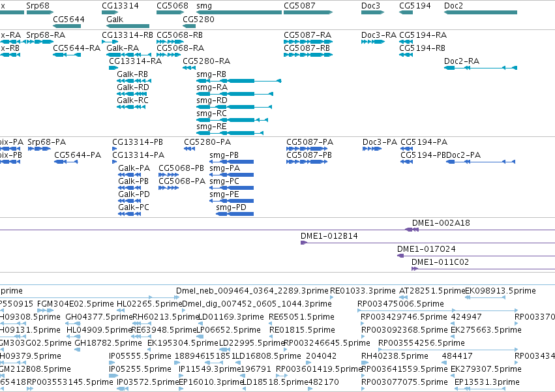Click the CG5068-RA transcript
The width and height of the screenshot is (555, 392).
[x=169, y=55]
